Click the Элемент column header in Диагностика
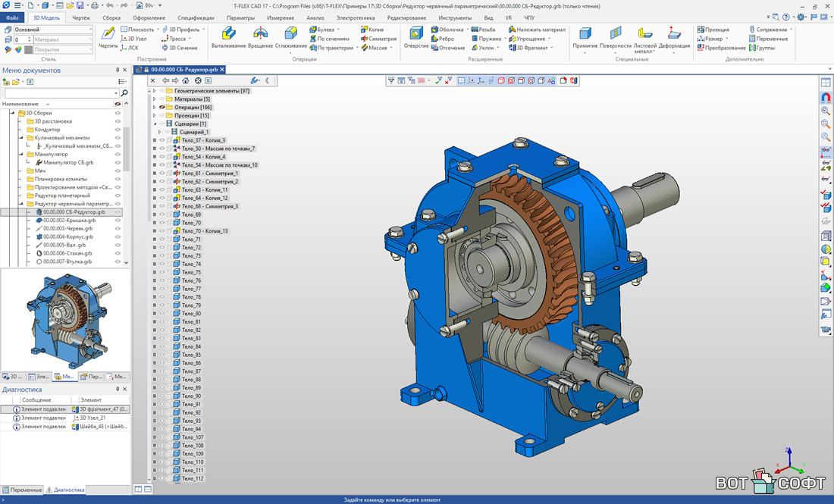 pos(91,400)
